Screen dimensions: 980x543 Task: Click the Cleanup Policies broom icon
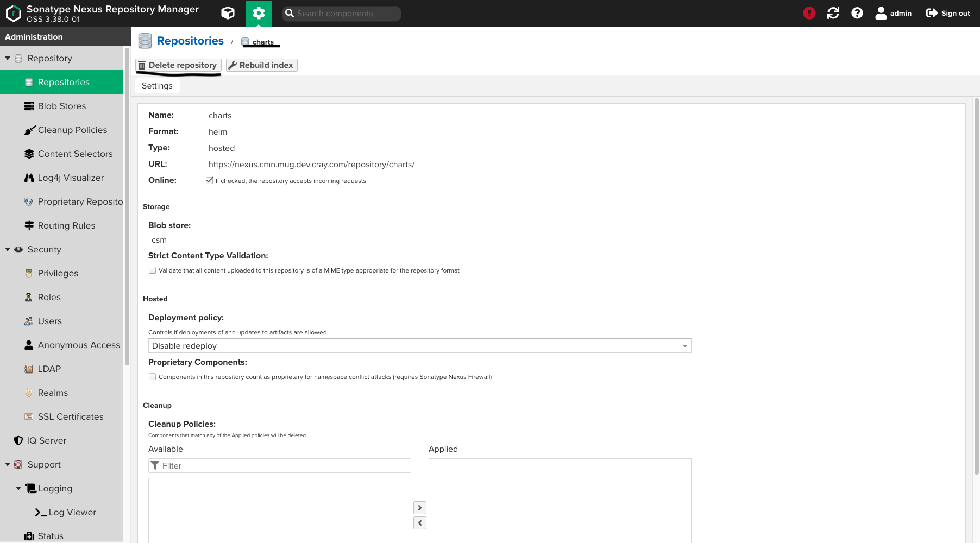click(30, 130)
